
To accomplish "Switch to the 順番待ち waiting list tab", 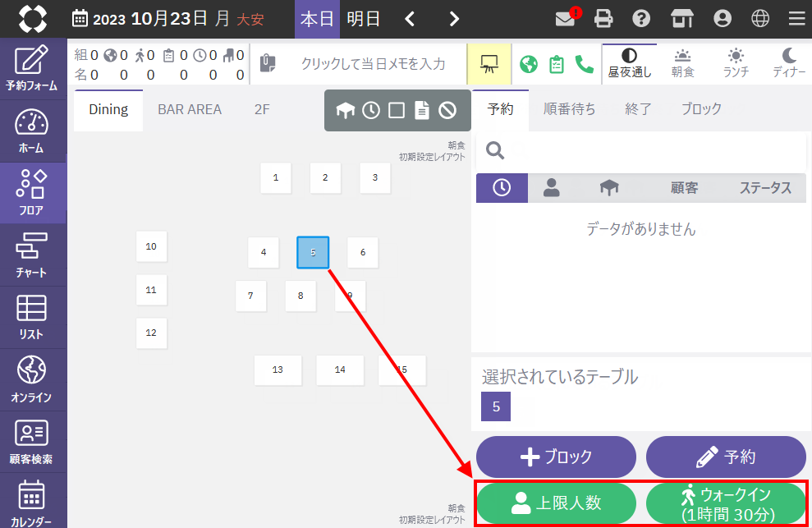I will coord(570,108).
